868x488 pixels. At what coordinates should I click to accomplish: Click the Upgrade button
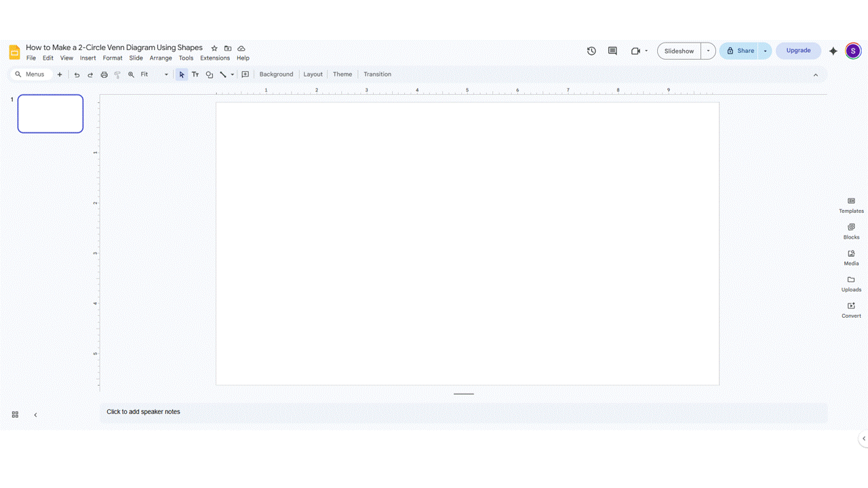click(798, 51)
